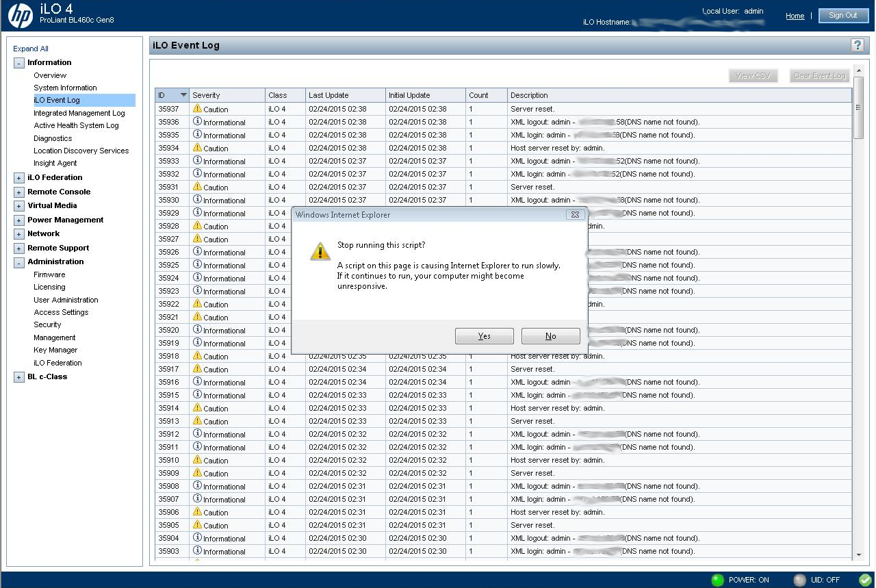Click the Expand All link
876x588 pixels.
pos(30,49)
